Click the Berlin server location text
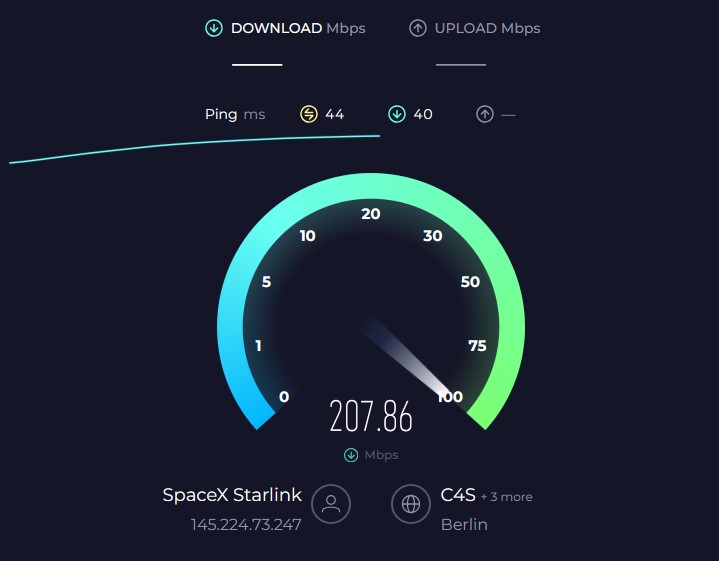The image size is (719, 561). click(x=464, y=524)
